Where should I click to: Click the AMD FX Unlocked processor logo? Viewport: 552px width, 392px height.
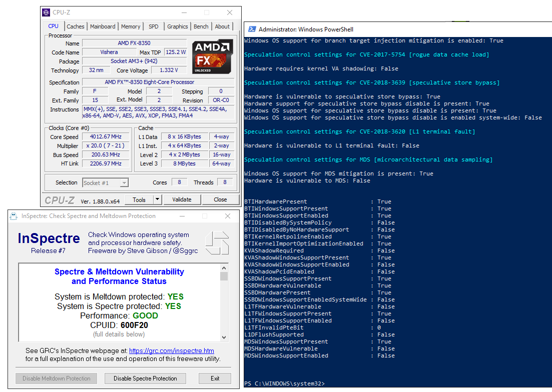[212, 56]
